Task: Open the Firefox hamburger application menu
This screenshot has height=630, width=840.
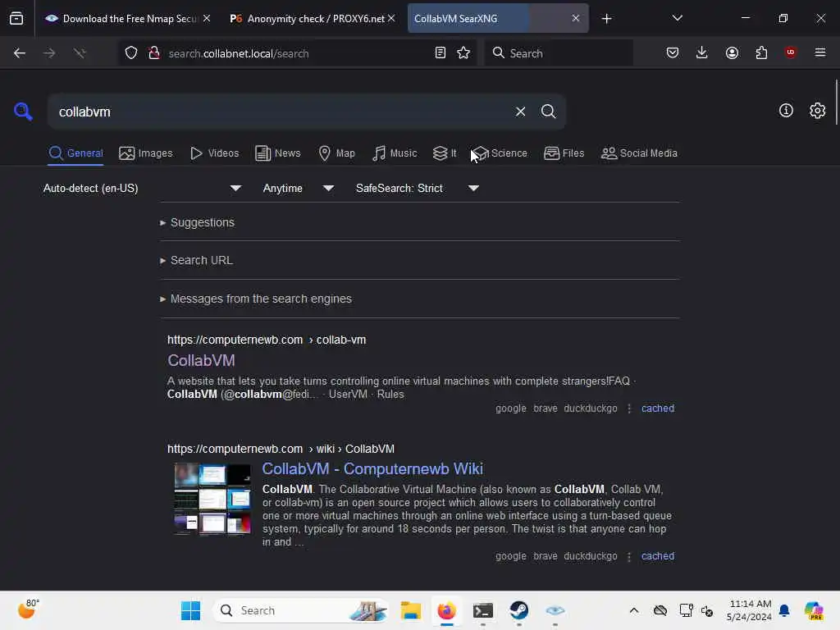Action: (819, 52)
